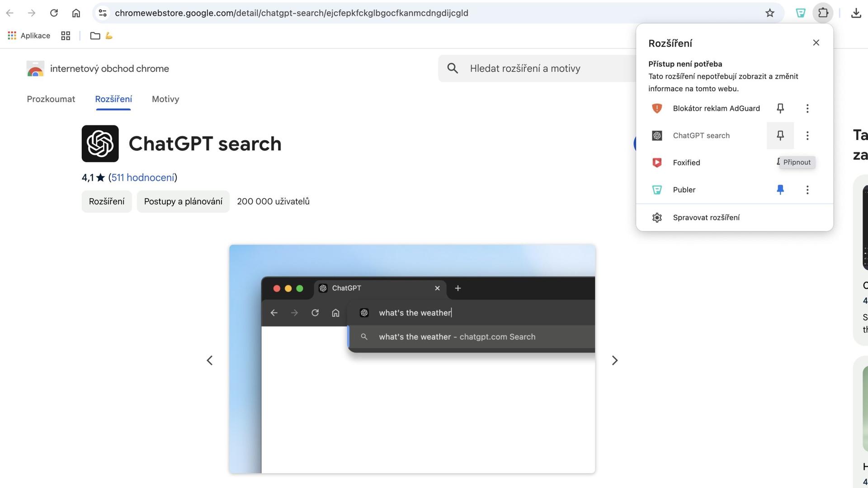Click the ChatGPT search extension logo

(x=100, y=144)
